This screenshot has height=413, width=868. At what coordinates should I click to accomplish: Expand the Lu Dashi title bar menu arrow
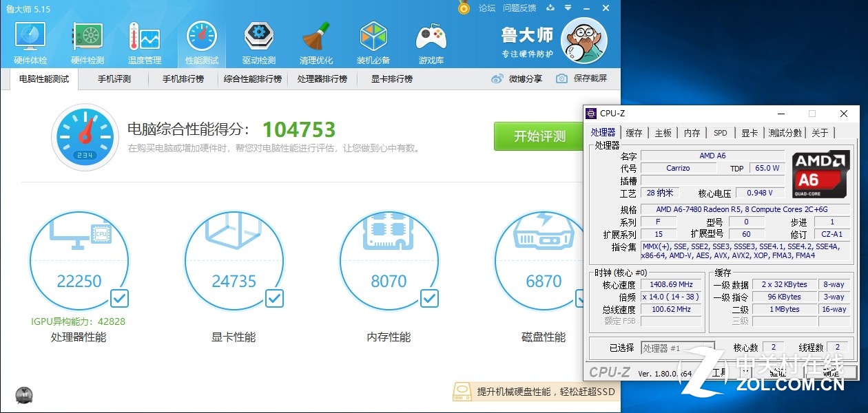point(568,8)
